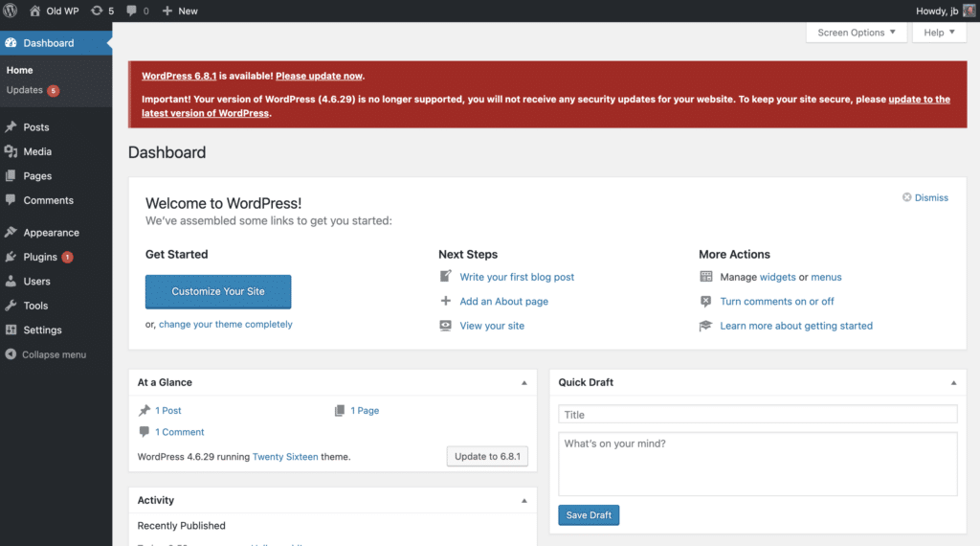The image size is (980, 546).
Task: Click the screen icon beside View your site
Action: click(446, 326)
